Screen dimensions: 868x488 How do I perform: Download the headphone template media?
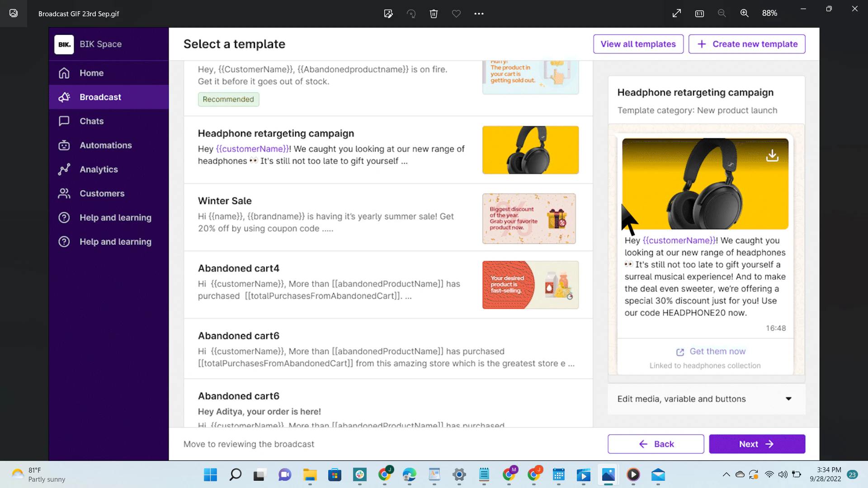coord(772,155)
